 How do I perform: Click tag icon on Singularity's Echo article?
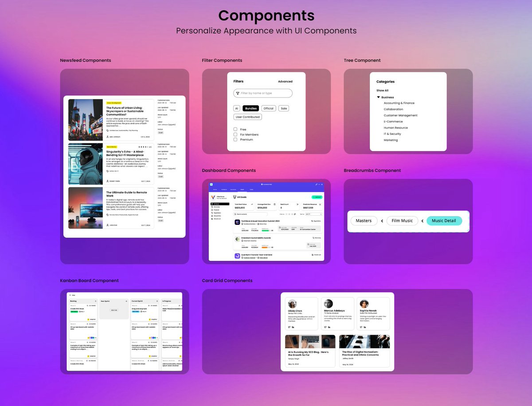click(108, 171)
